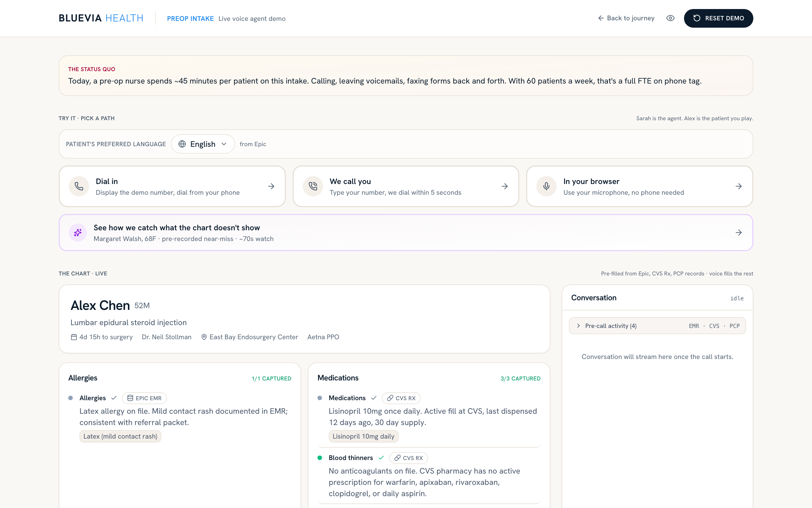
Task: Select the PREOP INTAKE header label
Action: click(x=190, y=18)
